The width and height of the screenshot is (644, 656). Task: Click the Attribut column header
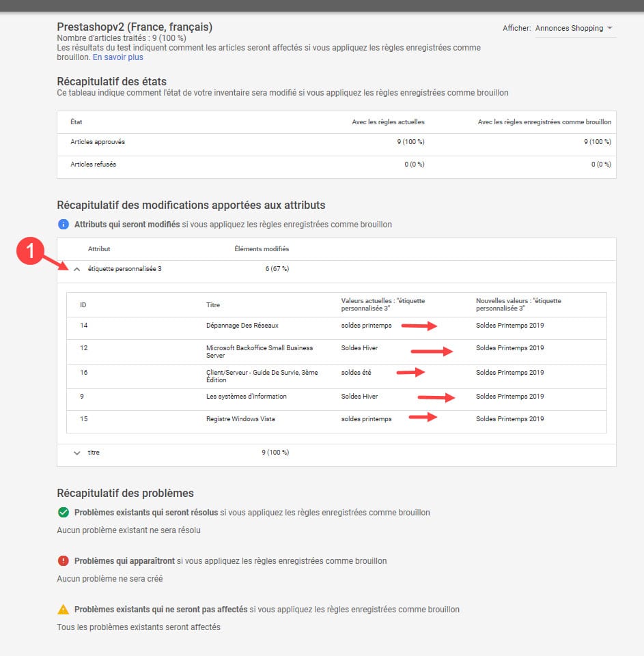click(99, 249)
